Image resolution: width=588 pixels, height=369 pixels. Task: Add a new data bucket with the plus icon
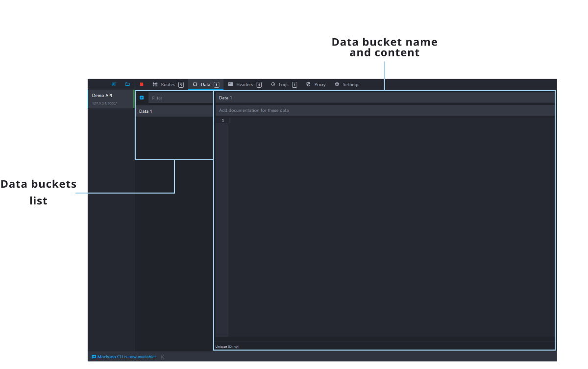142,98
